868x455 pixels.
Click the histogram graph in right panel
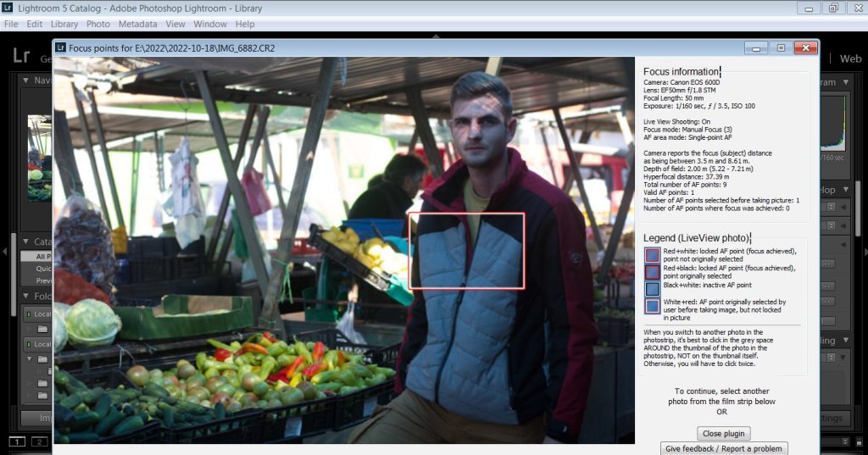tap(832, 123)
